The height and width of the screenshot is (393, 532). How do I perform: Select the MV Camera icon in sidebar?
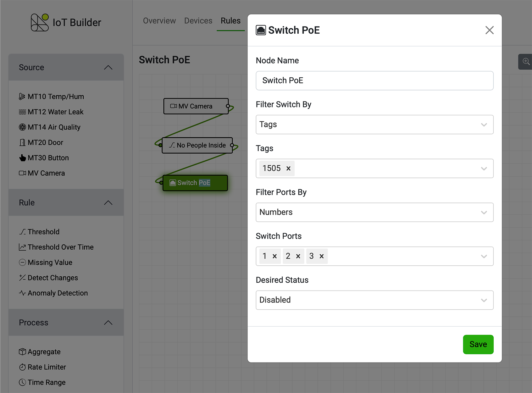(x=22, y=173)
